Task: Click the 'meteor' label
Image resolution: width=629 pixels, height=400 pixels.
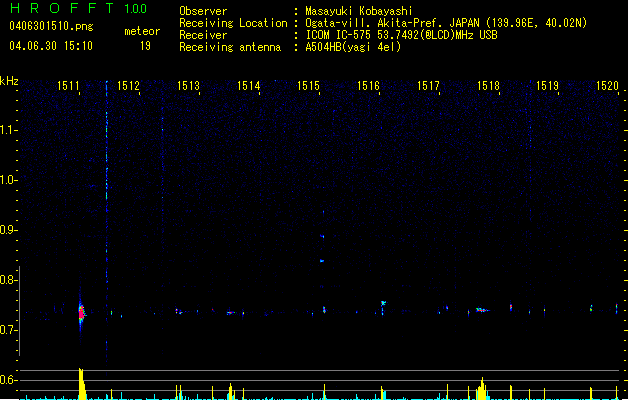Action: (x=142, y=31)
